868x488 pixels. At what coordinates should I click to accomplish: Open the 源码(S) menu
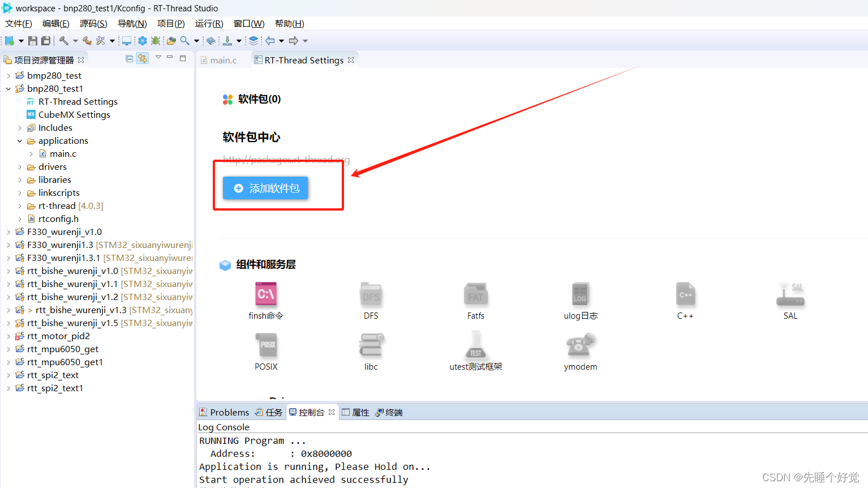[93, 23]
